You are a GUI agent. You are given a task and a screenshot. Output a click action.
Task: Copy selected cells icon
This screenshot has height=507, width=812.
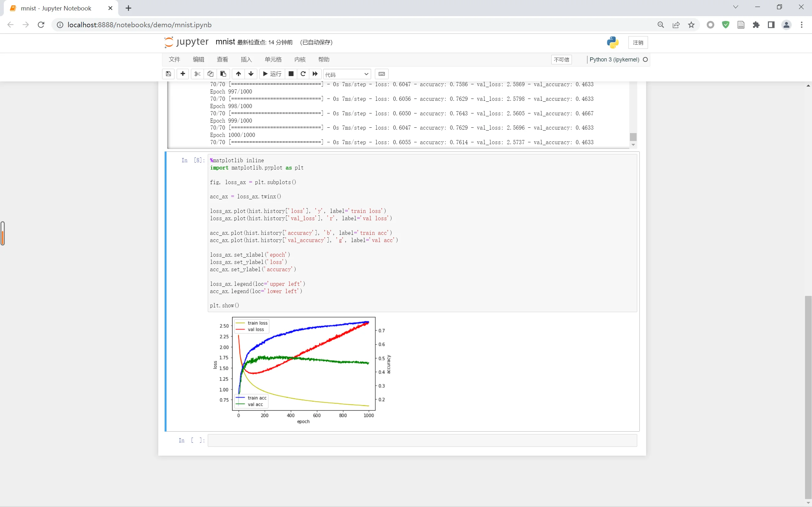tap(210, 74)
